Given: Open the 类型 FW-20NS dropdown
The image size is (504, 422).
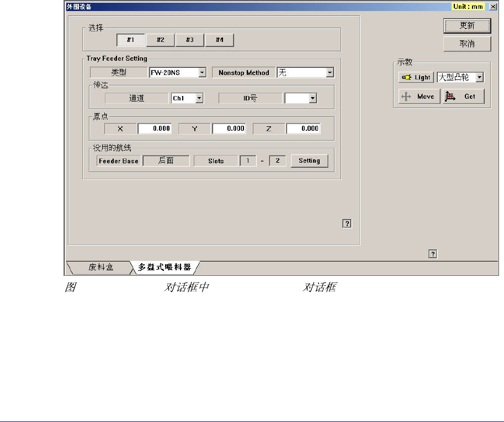Looking at the screenshot, I should 202,73.
